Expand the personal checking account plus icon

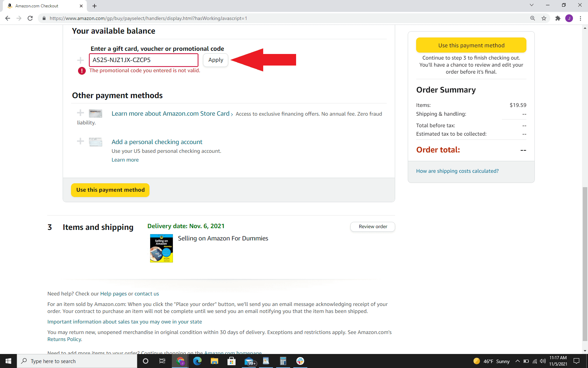80,141
